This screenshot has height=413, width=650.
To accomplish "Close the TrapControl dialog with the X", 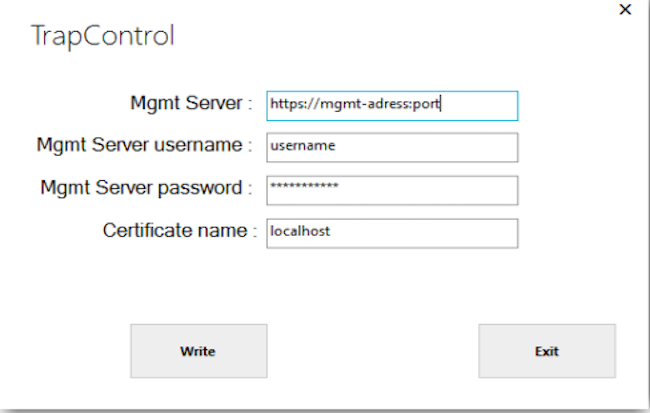I will (x=626, y=10).
